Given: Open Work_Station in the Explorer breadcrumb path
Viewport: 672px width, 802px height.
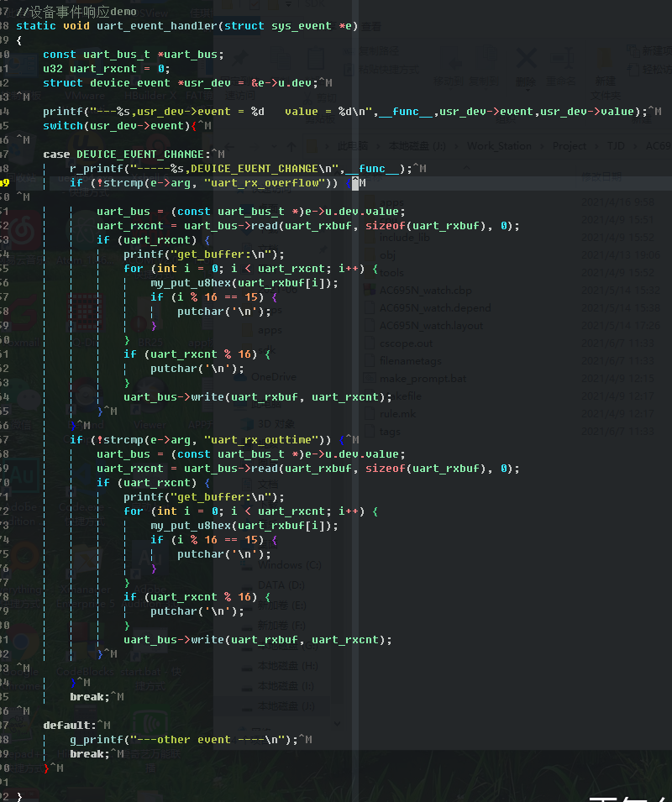Looking at the screenshot, I should (x=499, y=146).
